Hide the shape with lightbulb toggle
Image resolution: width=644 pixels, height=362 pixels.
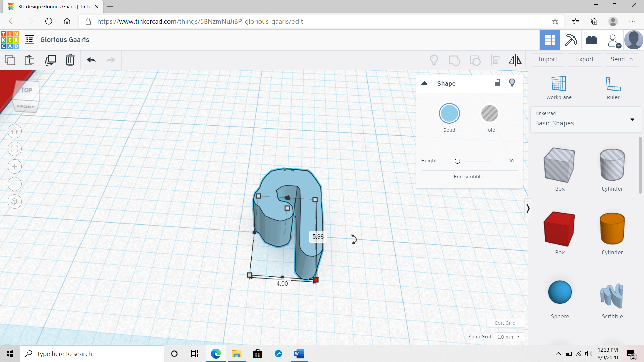[512, 83]
